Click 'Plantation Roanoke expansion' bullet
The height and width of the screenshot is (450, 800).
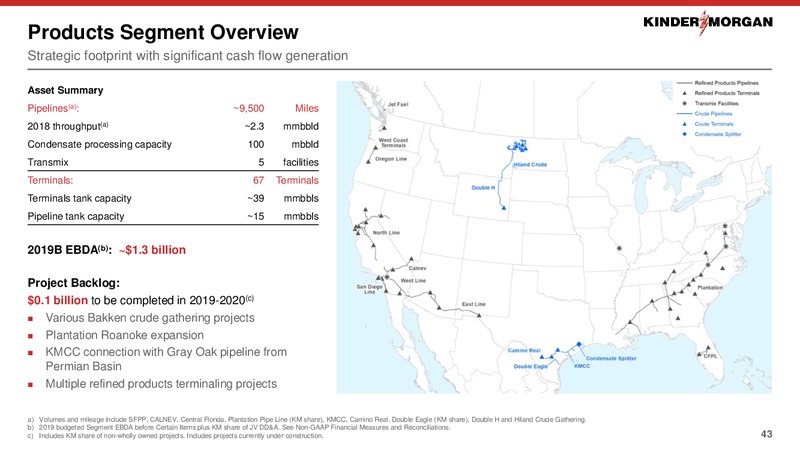click(x=124, y=335)
